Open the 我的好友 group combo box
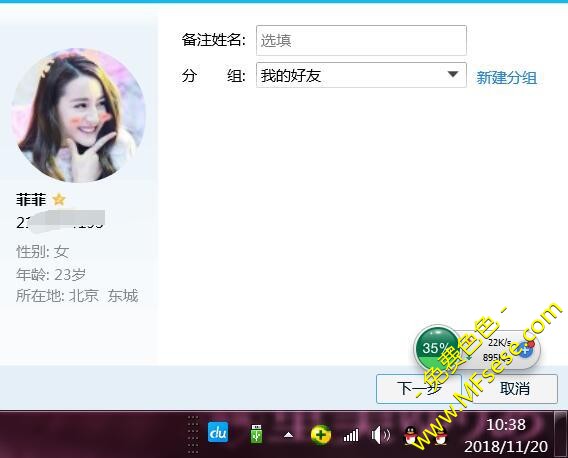The height and width of the screenshot is (458, 568). pos(361,75)
